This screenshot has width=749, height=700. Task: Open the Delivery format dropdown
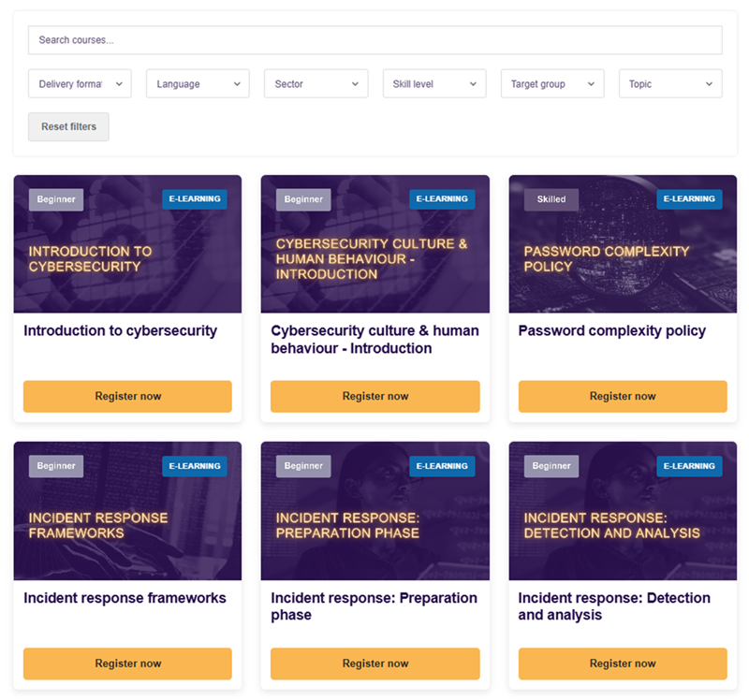(80, 84)
